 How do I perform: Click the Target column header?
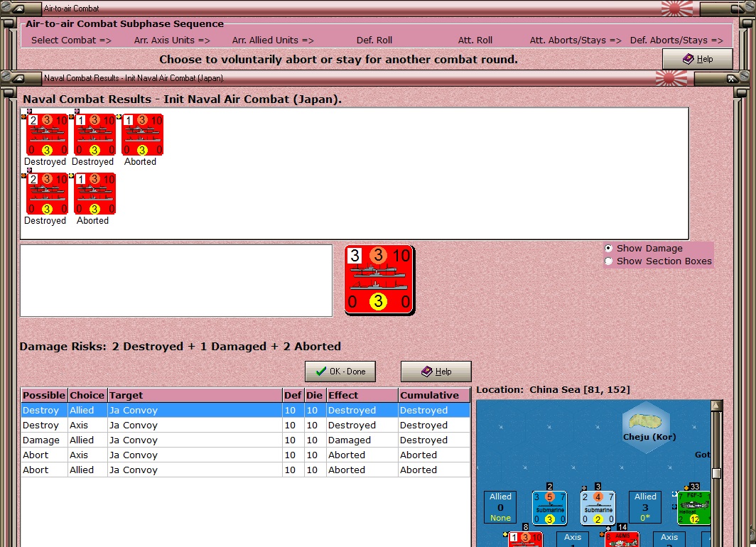pos(195,395)
